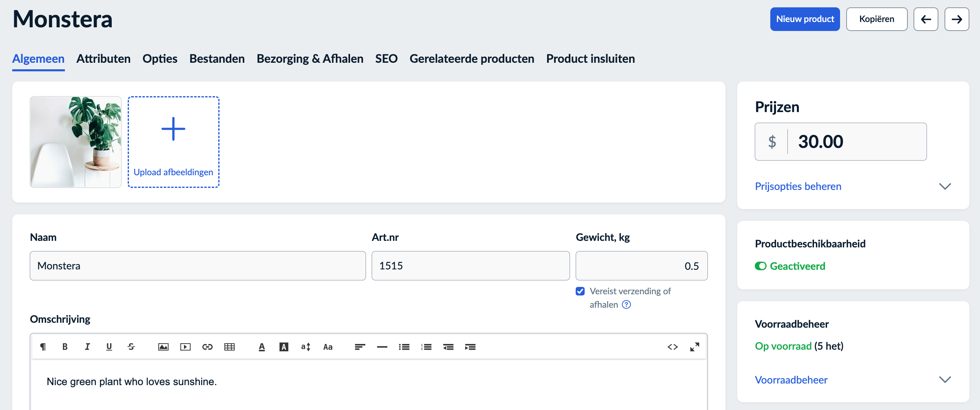Expand Voorraadbeheer chevron
Screen dimensions: 980x410
click(945, 379)
